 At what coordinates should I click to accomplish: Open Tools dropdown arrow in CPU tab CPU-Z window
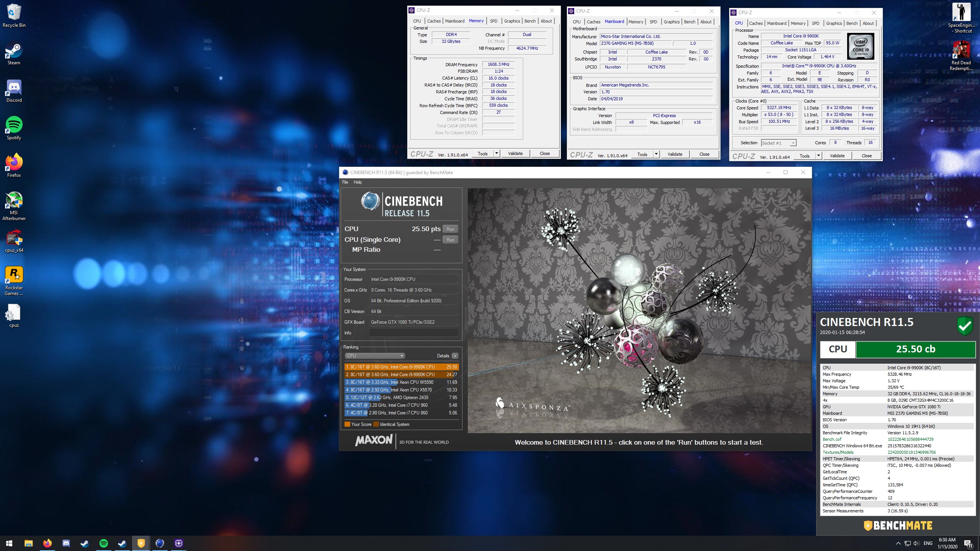coord(818,156)
